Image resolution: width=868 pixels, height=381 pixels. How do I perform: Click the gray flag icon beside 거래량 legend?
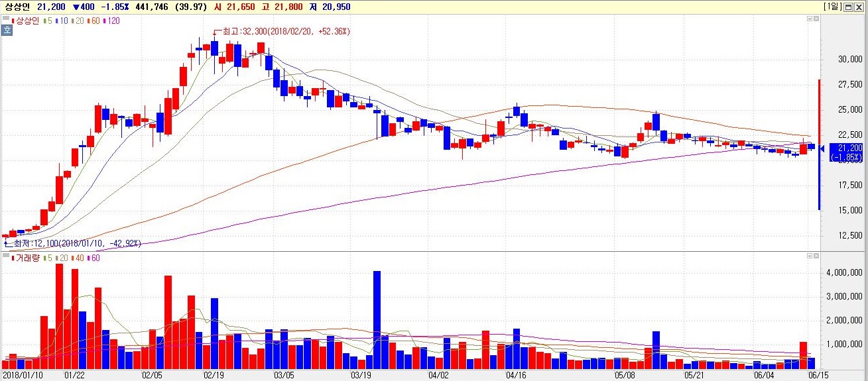6,255
